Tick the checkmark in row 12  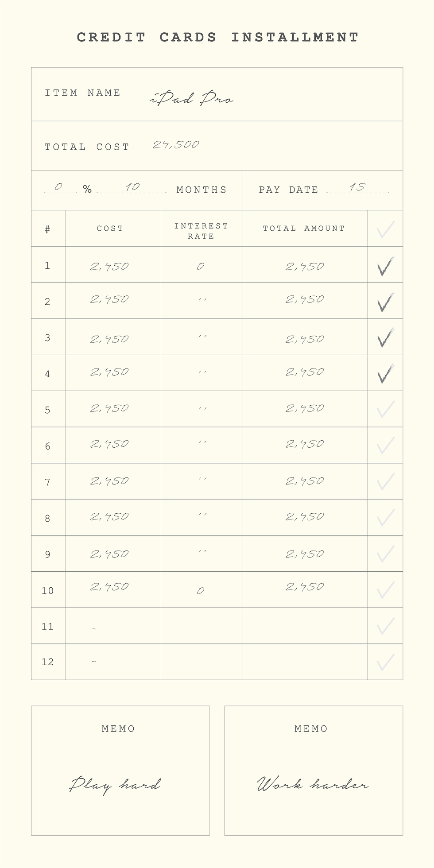[x=385, y=662]
